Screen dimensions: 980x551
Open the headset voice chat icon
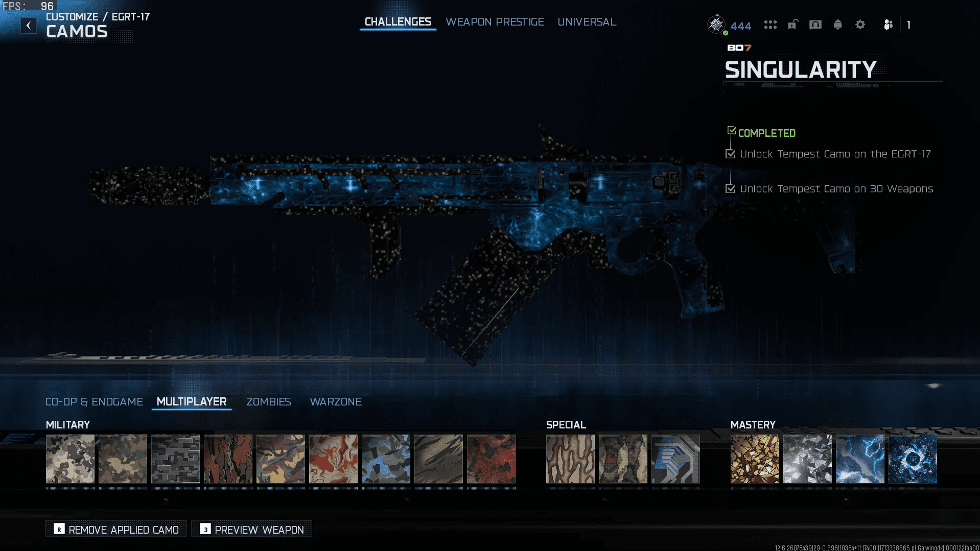[x=815, y=25]
